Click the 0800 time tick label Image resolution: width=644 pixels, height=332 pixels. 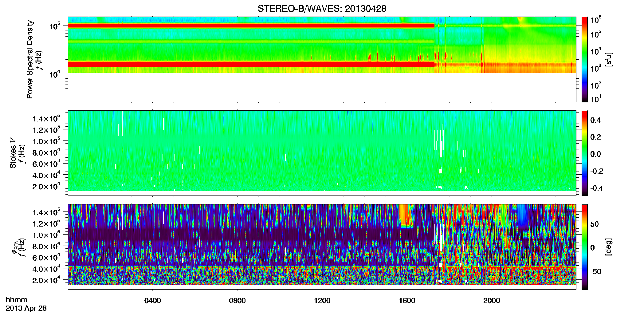pyautogui.click(x=238, y=301)
